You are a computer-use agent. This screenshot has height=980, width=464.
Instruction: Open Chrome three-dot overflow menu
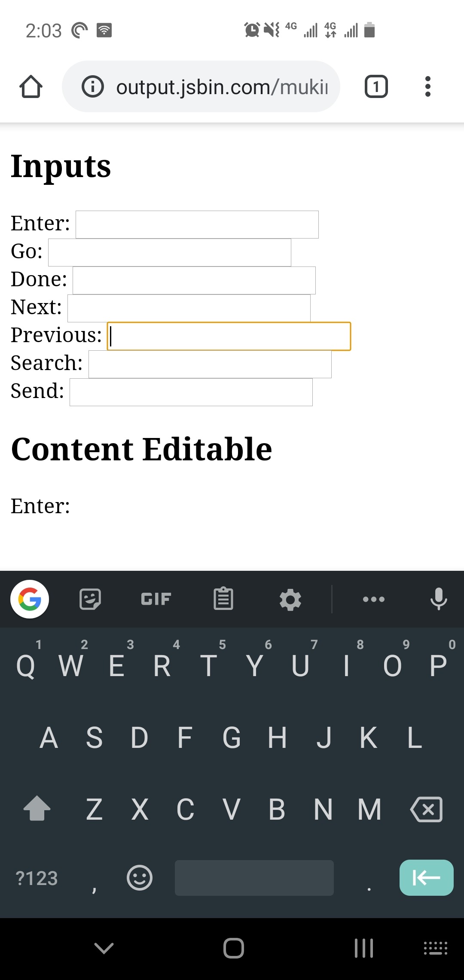pos(427,86)
